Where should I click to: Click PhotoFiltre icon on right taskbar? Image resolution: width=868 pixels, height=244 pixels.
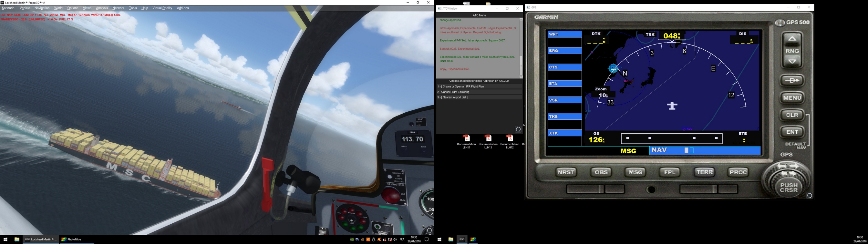[473, 239]
